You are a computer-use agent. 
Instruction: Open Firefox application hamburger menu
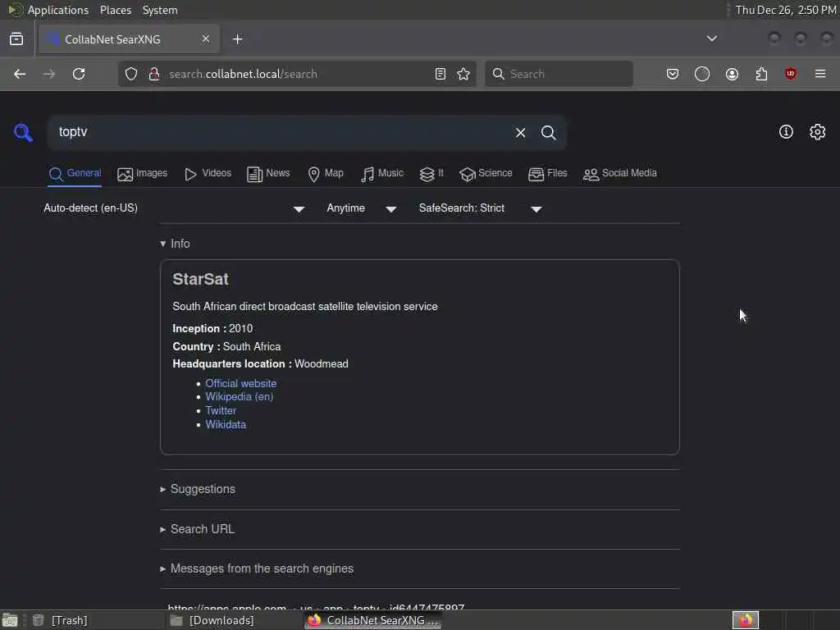coord(820,74)
